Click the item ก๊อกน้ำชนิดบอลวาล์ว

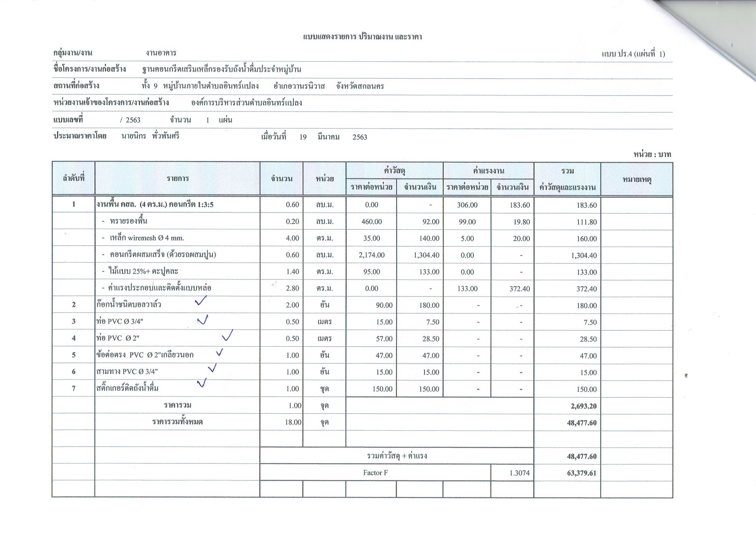click(x=129, y=304)
